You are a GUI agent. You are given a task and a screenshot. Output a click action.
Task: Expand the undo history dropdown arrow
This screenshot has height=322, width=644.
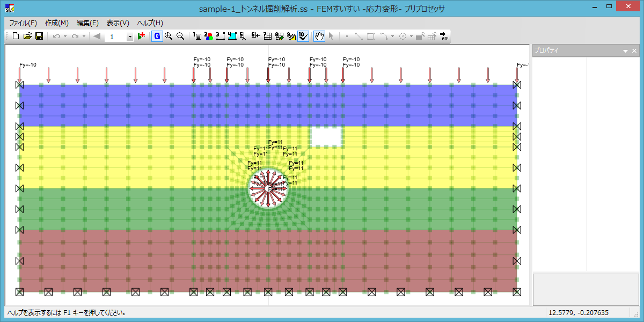click(x=65, y=36)
